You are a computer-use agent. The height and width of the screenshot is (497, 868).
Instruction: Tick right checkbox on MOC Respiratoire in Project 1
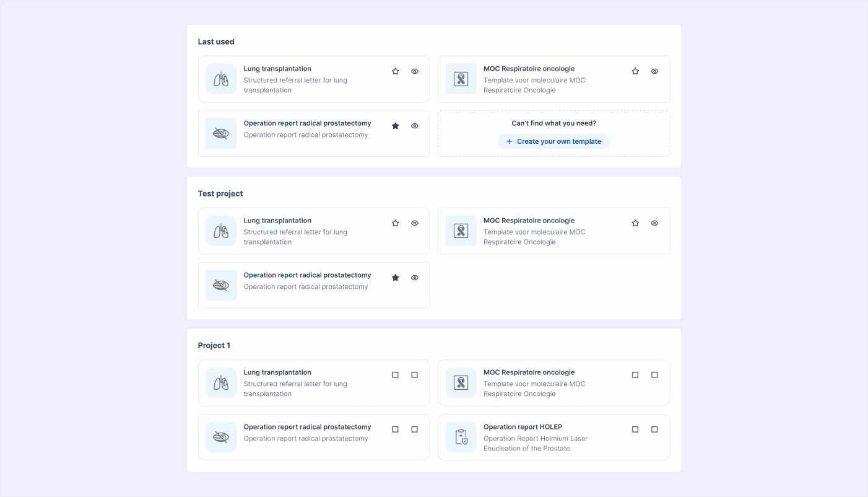654,375
